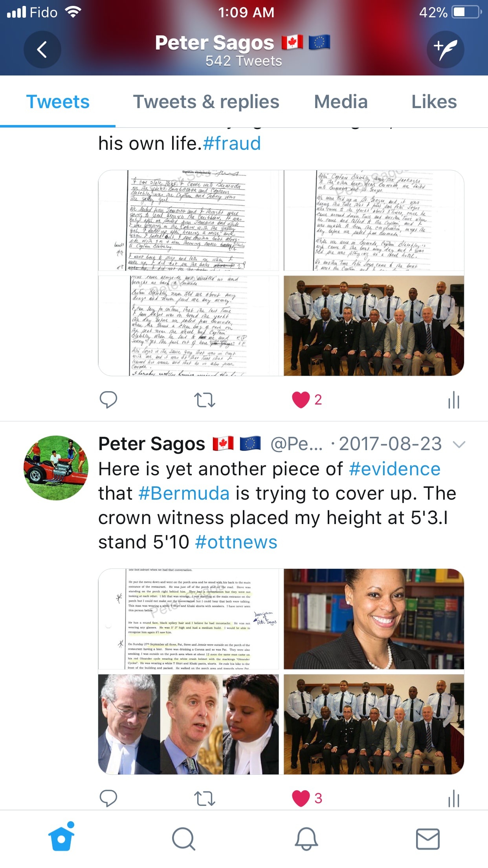Switch to Tweets & replies tab
Viewport: 488px width, 868px height.
click(x=206, y=102)
